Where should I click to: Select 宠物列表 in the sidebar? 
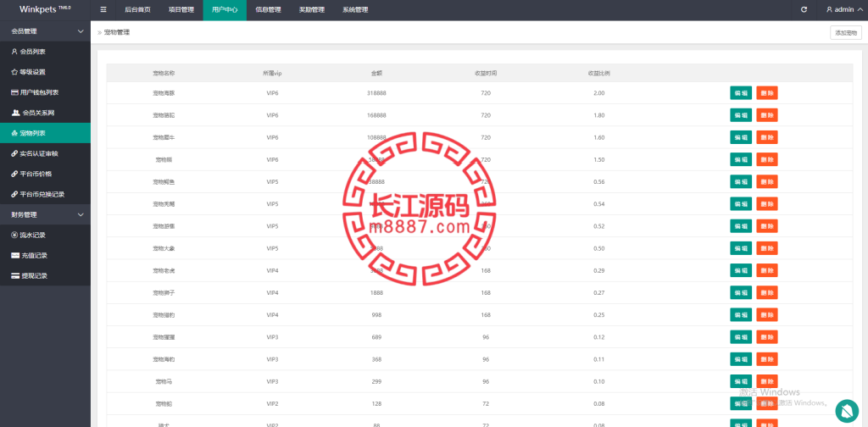click(46, 133)
